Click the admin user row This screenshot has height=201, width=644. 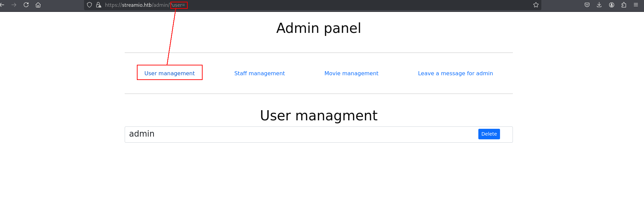coord(318,135)
